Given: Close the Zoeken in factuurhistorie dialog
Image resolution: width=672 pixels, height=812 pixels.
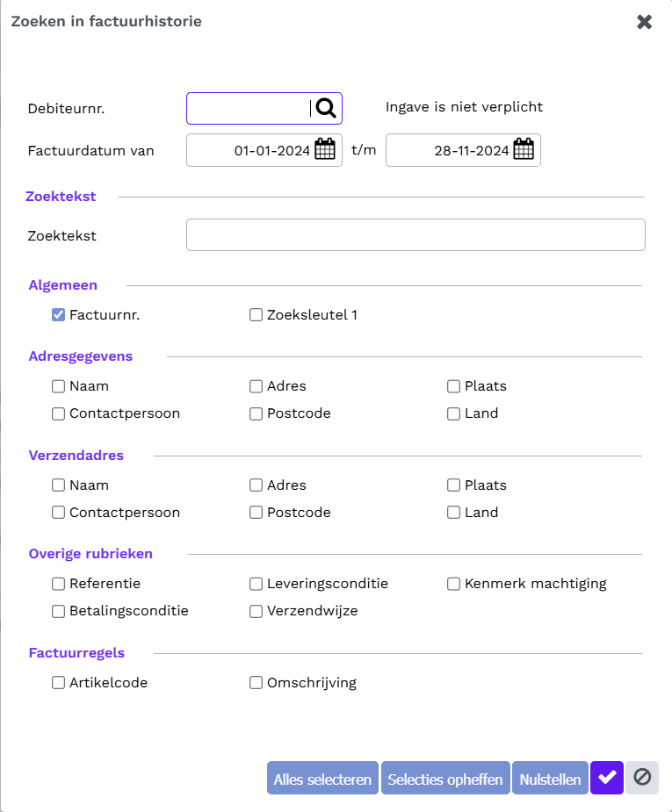Looking at the screenshot, I should click(644, 22).
